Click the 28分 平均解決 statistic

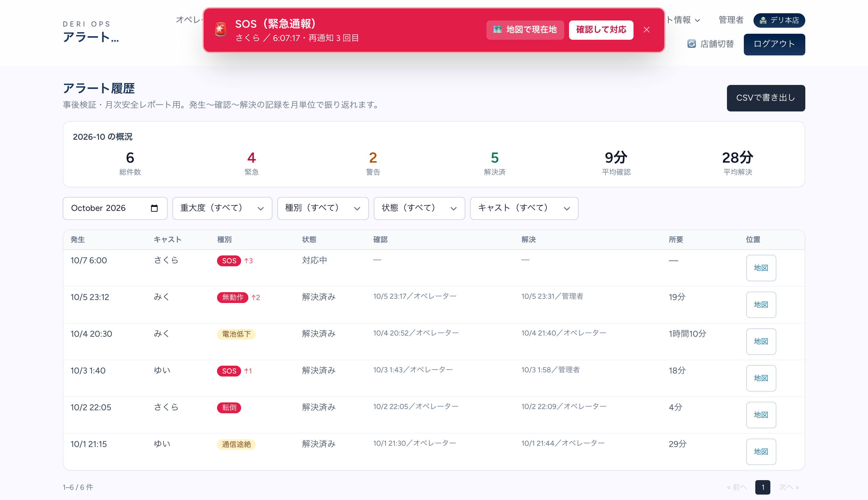click(x=737, y=163)
